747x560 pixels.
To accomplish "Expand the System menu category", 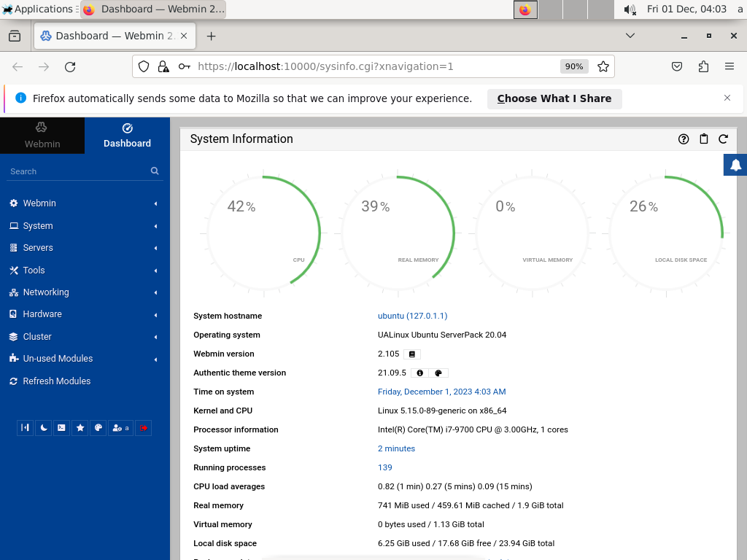I will 85,226.
